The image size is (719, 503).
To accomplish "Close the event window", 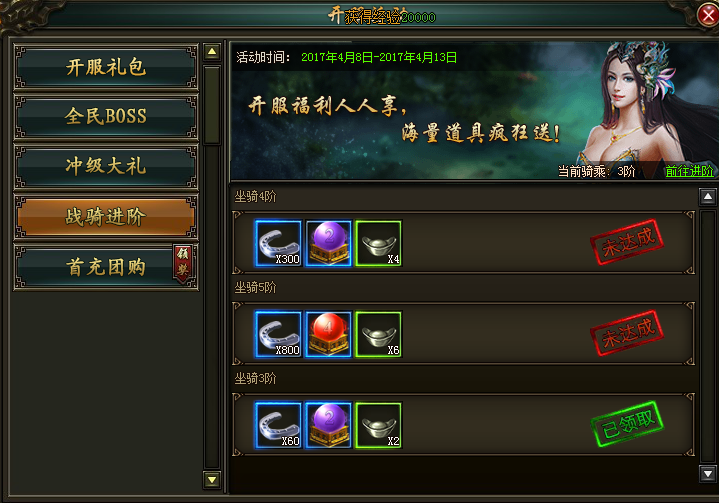I will 708,16.
